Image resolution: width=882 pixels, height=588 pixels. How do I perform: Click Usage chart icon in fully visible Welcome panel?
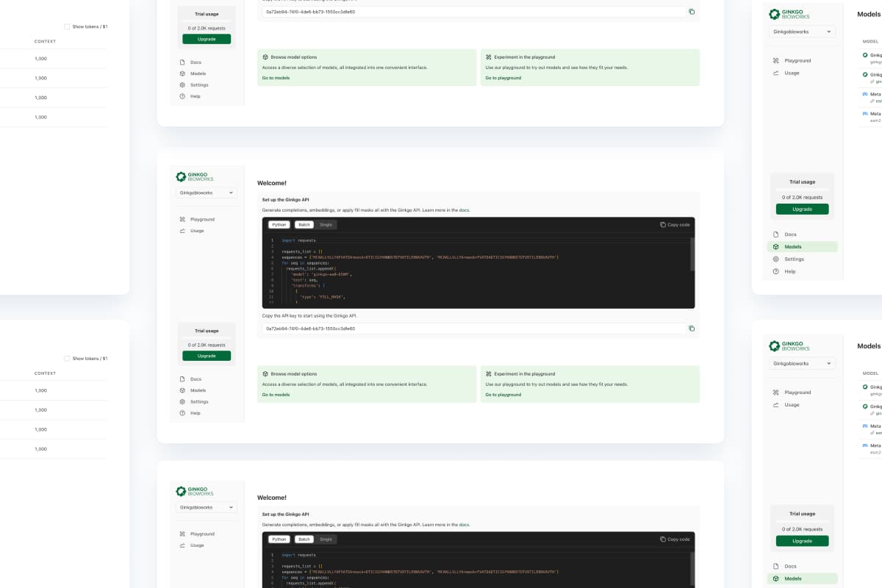(182, 231)
